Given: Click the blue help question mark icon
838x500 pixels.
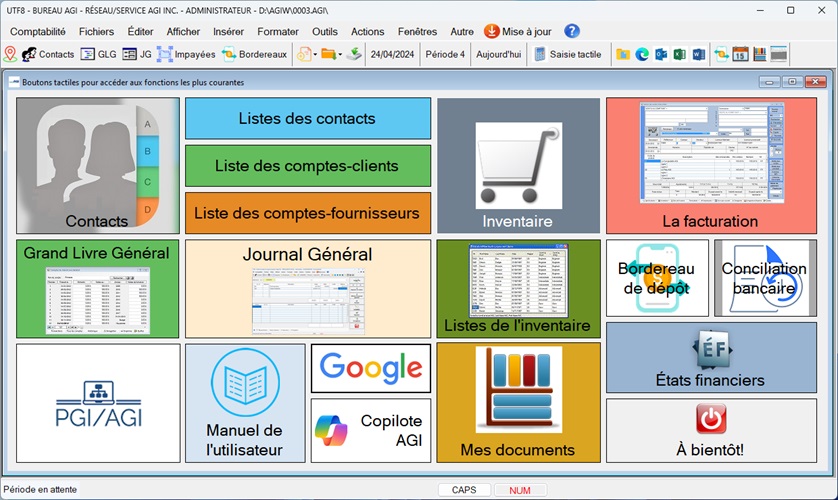Looking at the screenshot, I should pos(571,31).
